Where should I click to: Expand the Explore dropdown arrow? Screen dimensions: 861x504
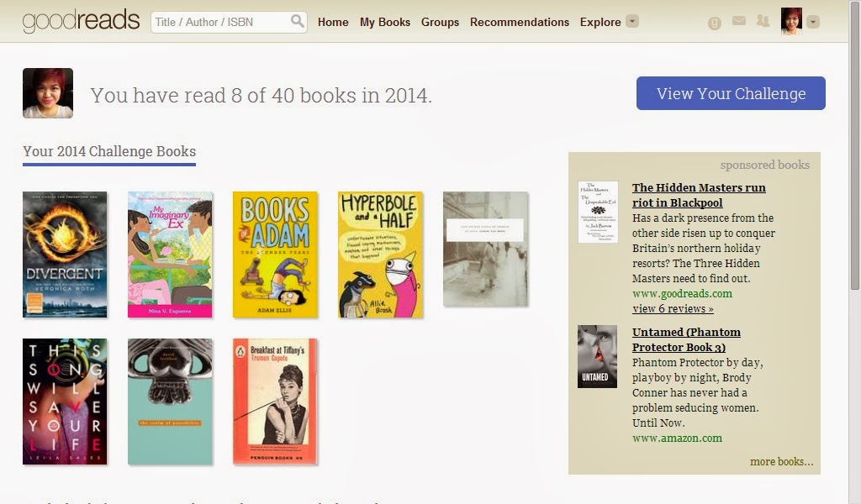pos(632,21)
